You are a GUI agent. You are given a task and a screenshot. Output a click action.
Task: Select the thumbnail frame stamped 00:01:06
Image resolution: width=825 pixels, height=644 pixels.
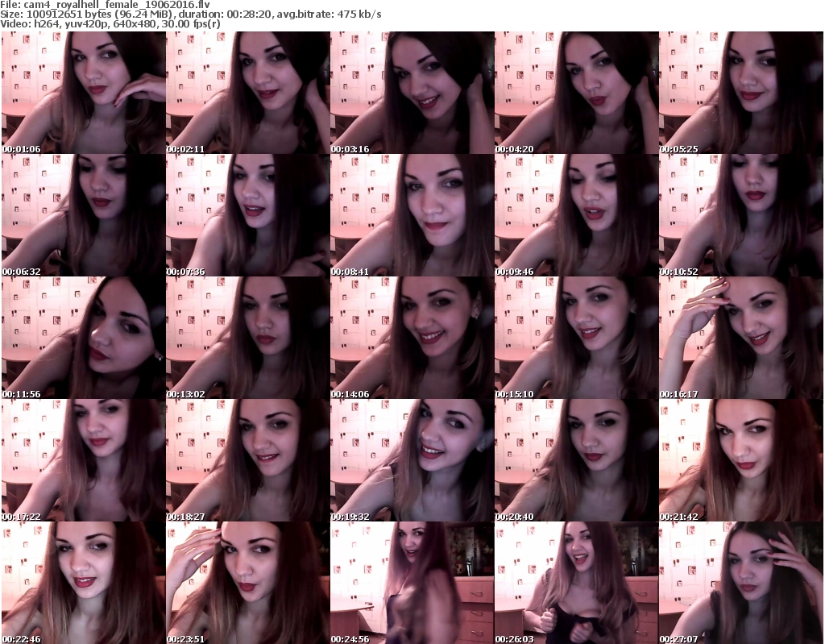[x=84, y=93]
